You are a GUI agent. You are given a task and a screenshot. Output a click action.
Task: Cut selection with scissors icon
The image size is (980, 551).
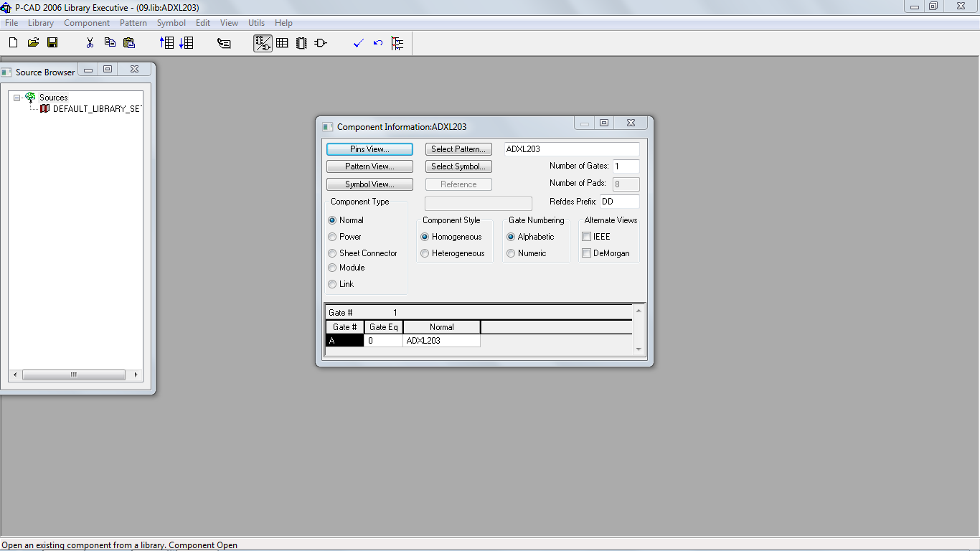click(x=90, y=43)
